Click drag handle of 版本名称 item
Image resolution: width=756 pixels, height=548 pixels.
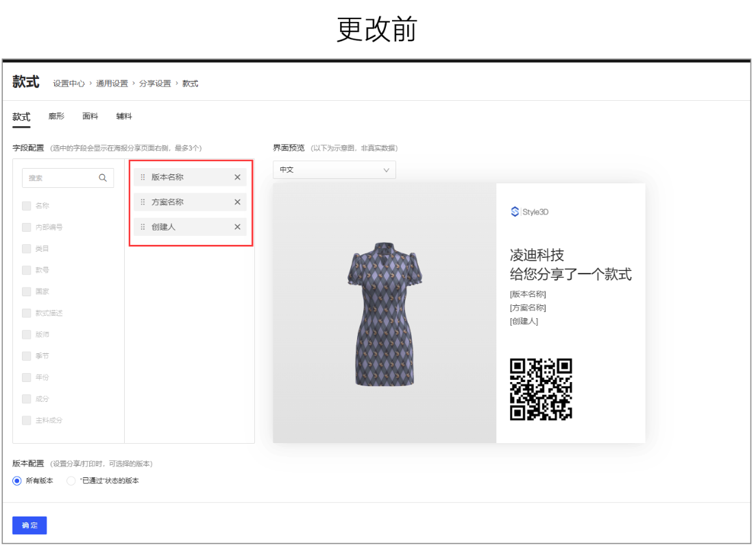[143, 177]
